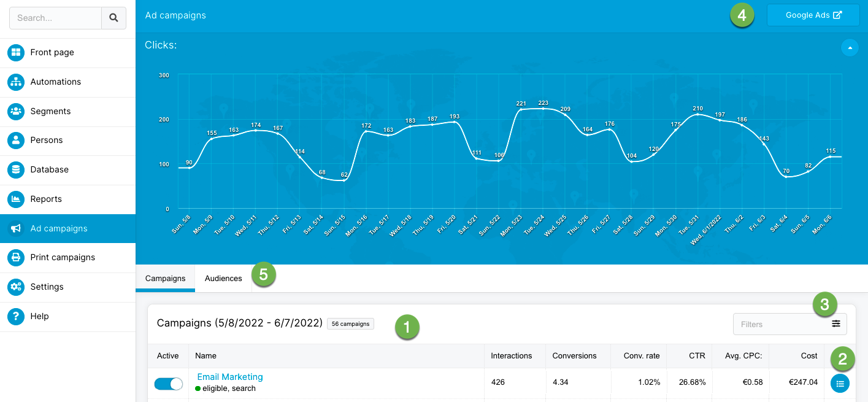
Task: Switch to the Audiences tab
Action: pos(223,279)
